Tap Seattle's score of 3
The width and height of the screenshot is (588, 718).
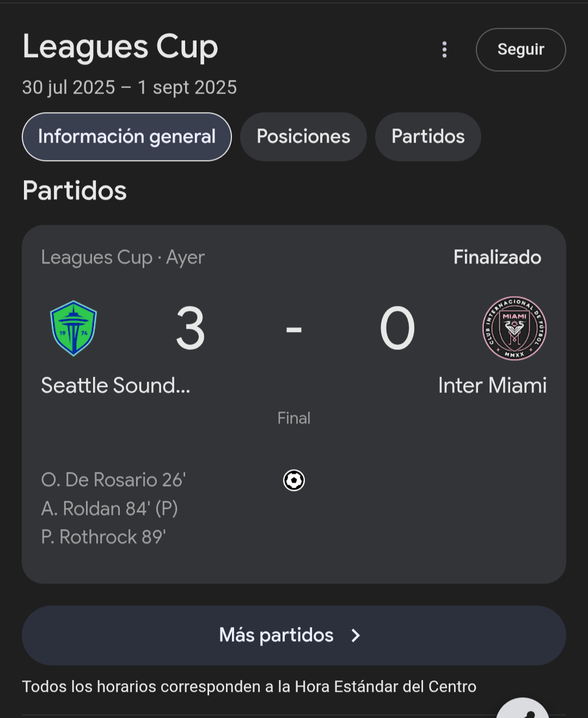point(191,328)
